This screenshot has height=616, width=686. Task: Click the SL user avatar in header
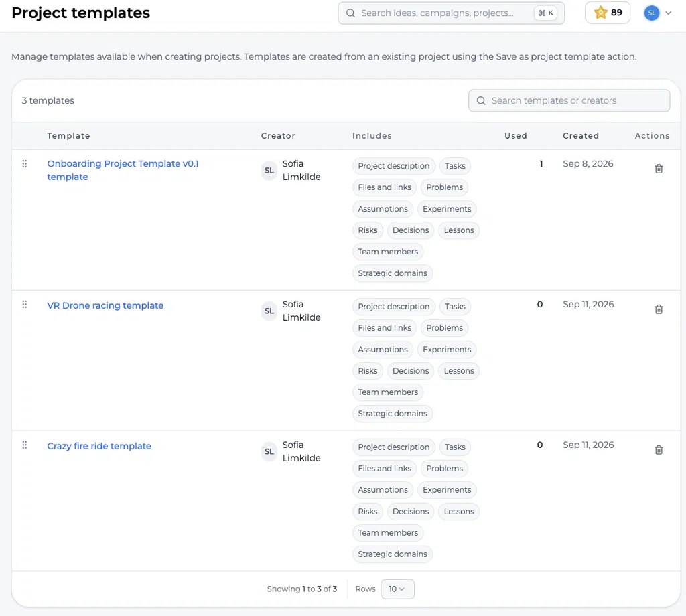point(651,13)
